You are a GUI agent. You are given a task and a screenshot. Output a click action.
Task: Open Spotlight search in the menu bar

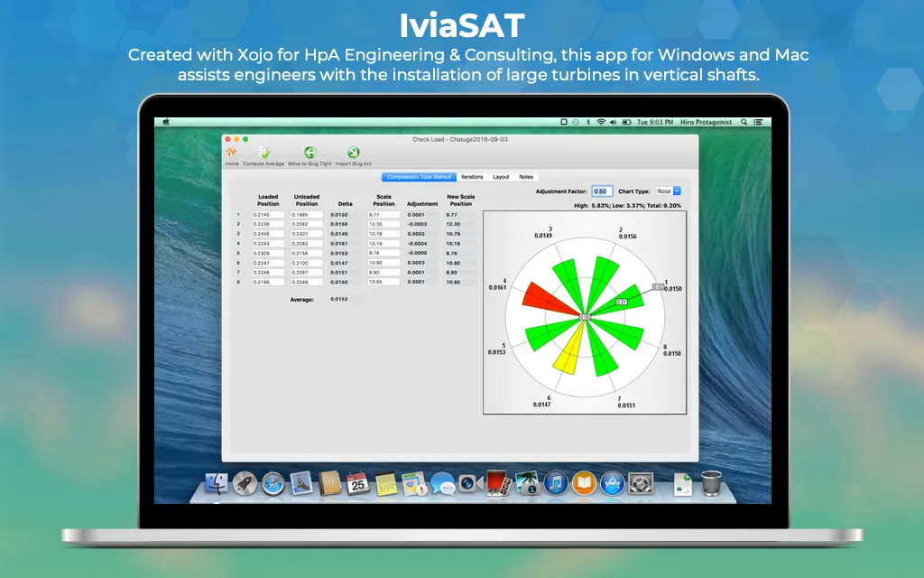click(x=744, y=122)
